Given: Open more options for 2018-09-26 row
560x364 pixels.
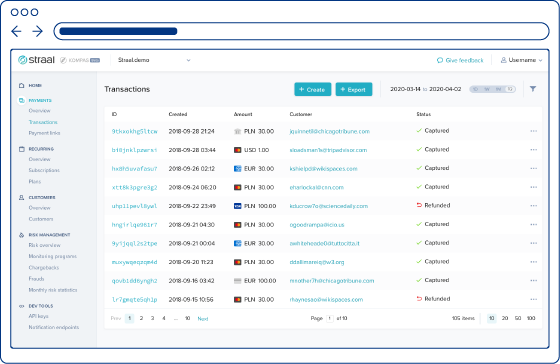Looking at the screenshot, I should click(x=534, y=168).
